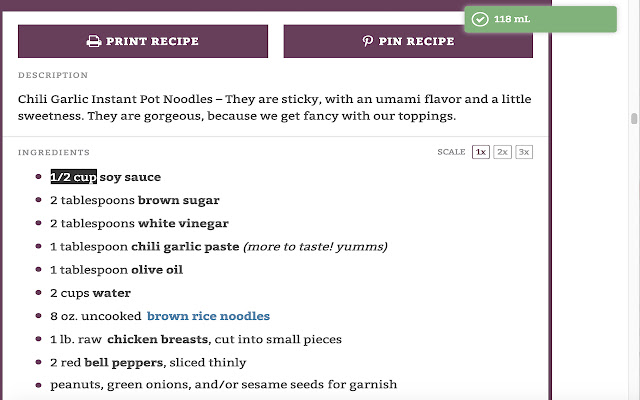Click the brown sugar ingredient line

pyautogui.click(x=135, y=200)
